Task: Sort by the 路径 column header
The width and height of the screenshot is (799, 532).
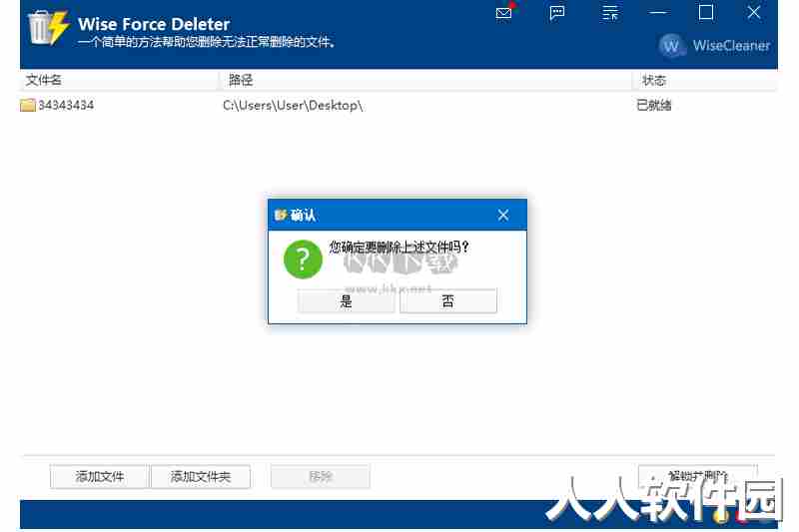Action: [425, 80]
